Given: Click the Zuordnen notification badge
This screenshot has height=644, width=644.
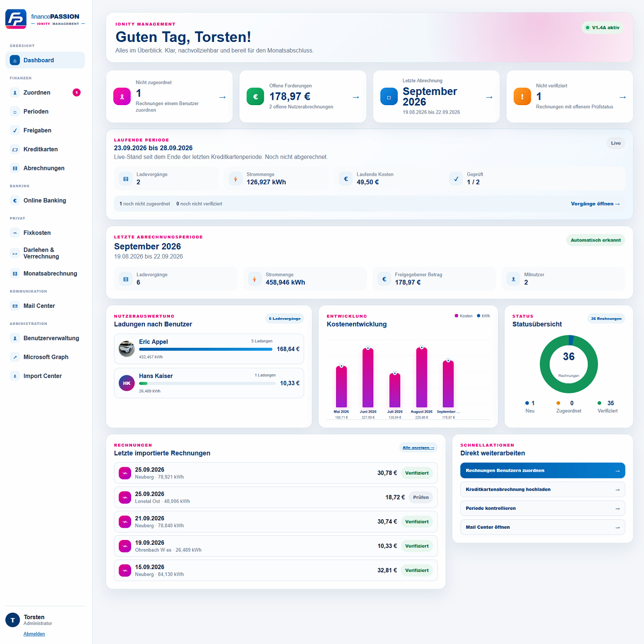Looking at the screenshot, I should (76, 93).
